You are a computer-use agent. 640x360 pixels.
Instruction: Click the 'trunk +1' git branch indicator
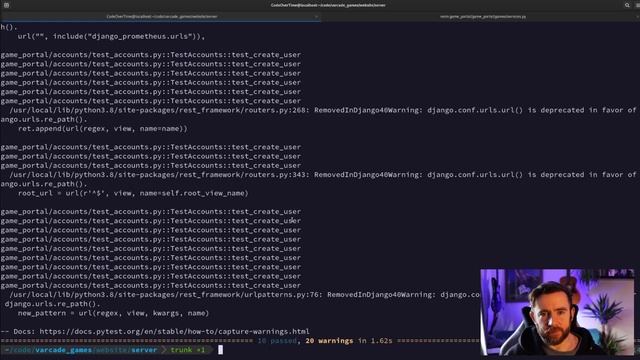[x=188, y=350]
